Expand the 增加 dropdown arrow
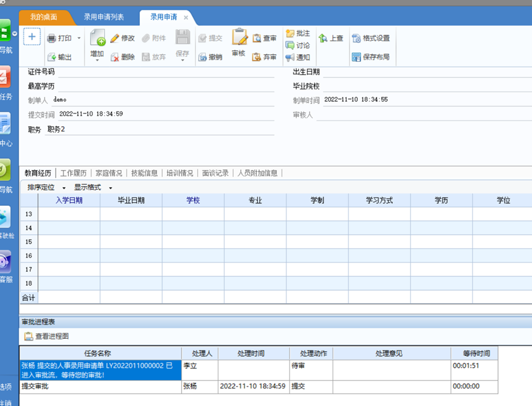The image size is (532, 406). 97,60
